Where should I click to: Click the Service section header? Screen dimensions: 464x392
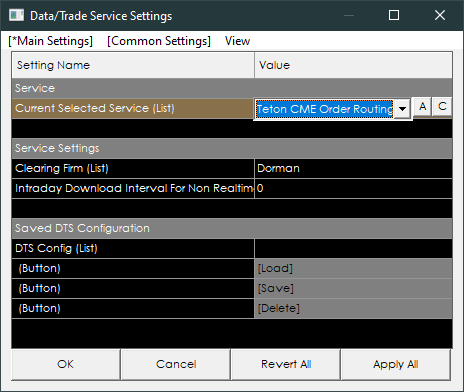[232, 88]
